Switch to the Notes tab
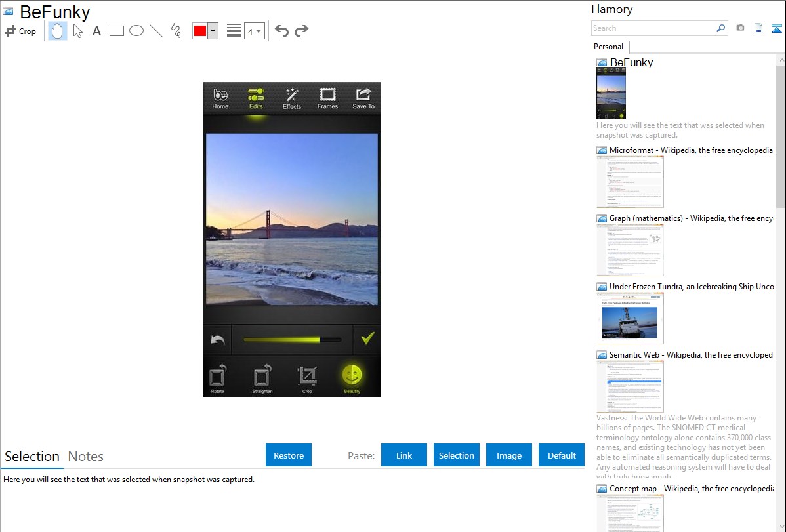This screenshot has width=786, height=532. (x=86, y=457)
